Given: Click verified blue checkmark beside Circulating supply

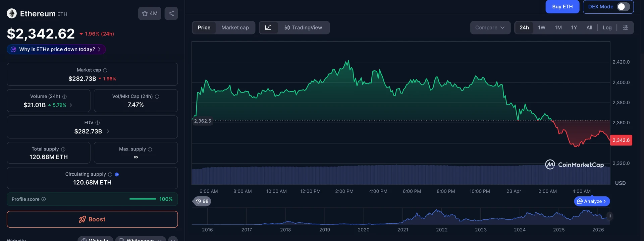Looking at the screenshot, I should point(117,174).
